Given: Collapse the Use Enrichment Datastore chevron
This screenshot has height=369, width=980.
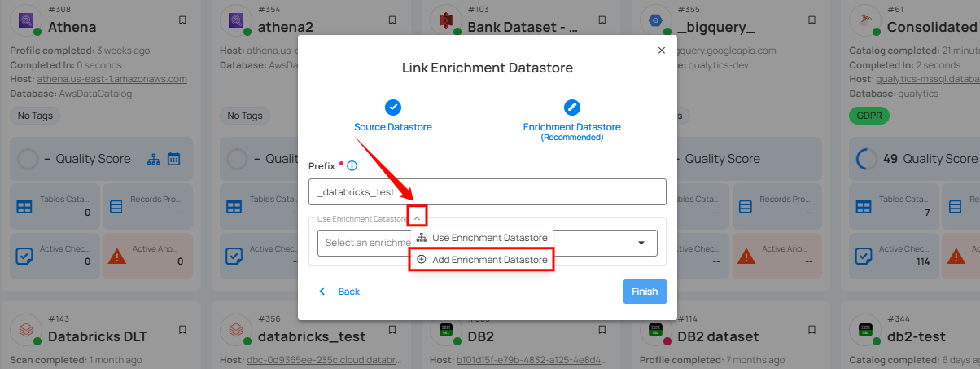Looking at the screenshot, I should [417, 217].
